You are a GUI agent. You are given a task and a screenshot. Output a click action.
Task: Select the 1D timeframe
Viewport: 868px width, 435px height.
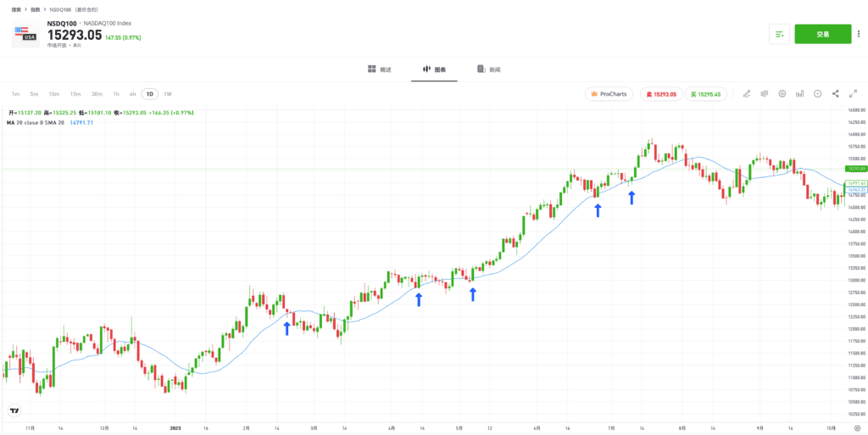click(149, 94)
